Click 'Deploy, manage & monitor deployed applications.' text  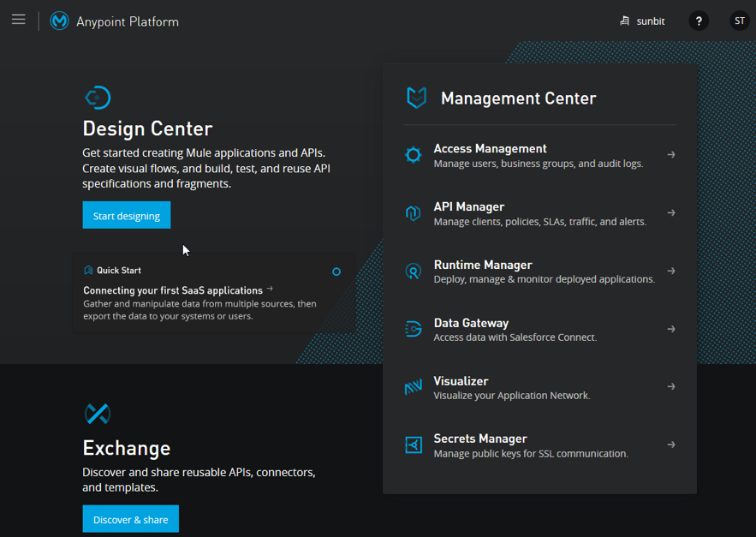pyautogui.click(x=545, y=279)
